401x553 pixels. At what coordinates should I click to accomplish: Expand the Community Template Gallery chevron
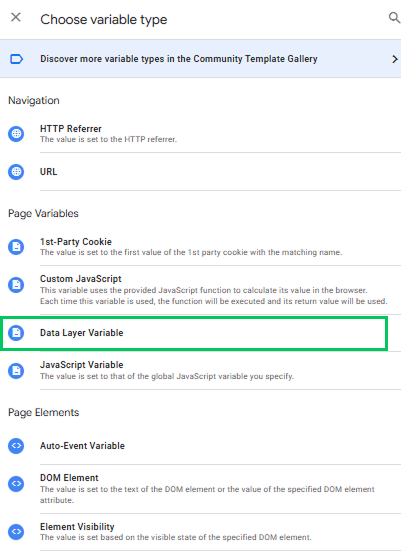point(395,59)
